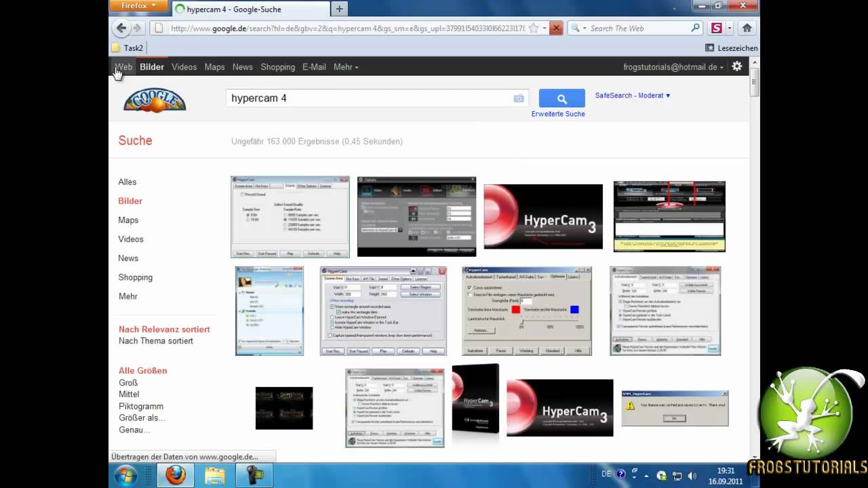Image resolution: width=868 pixels, height=488 pixels.
Task: Click the magnifier in the browser search box
Action: pos(695,28)
